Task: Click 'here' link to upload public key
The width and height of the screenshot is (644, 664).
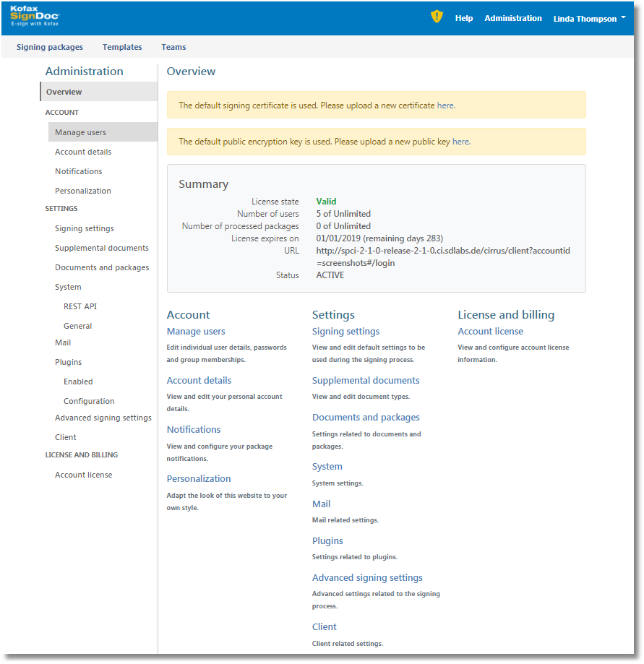Action: point(460,142)
